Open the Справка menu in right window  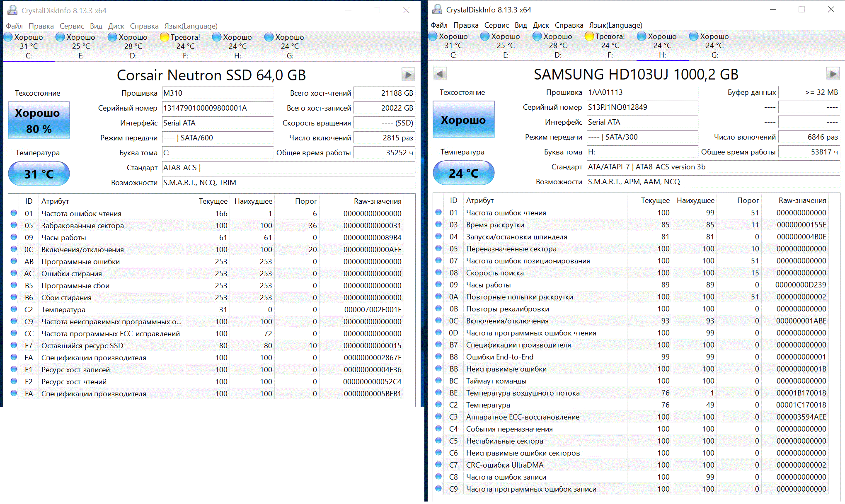click(x=569, y=25)
